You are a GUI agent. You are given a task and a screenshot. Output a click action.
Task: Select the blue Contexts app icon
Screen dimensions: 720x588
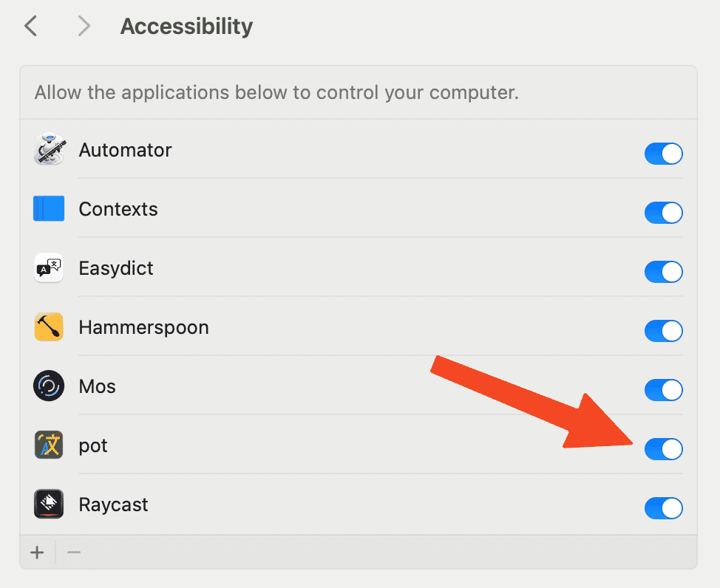point(49,208)
